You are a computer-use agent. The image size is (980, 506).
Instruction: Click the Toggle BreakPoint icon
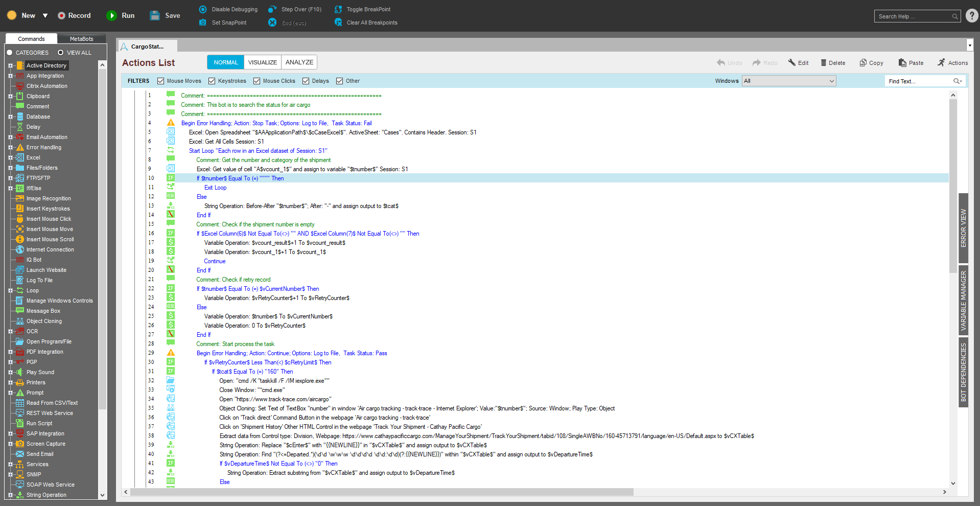(x=338, y=9)
